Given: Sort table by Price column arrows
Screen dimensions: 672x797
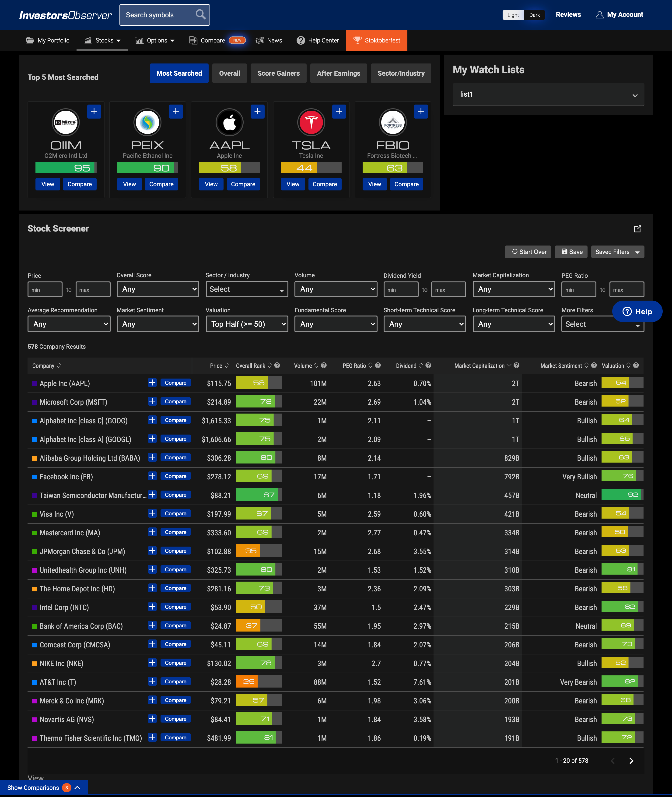Looking at the screenshot, I should tap(227, 365).
